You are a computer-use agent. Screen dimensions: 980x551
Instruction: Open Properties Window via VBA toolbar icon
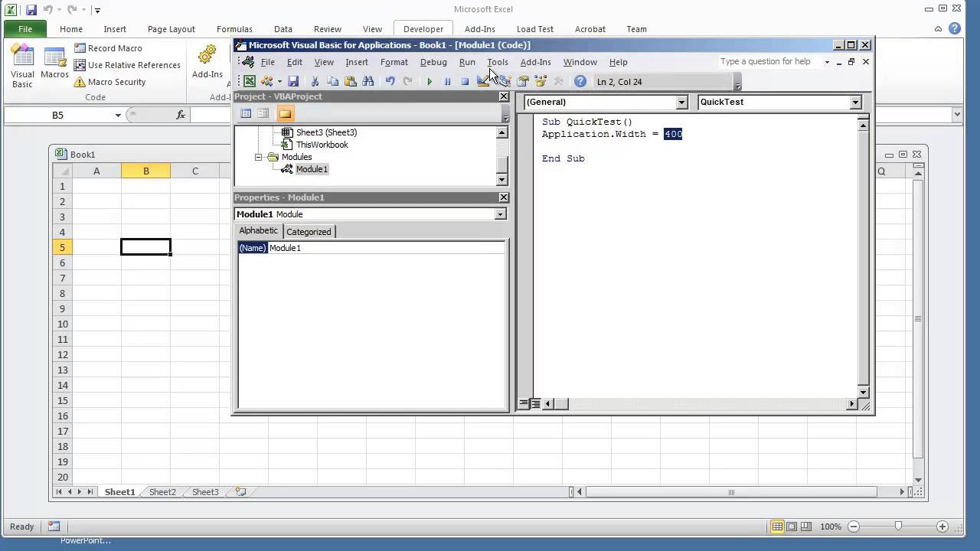click(x=523, y=81)
